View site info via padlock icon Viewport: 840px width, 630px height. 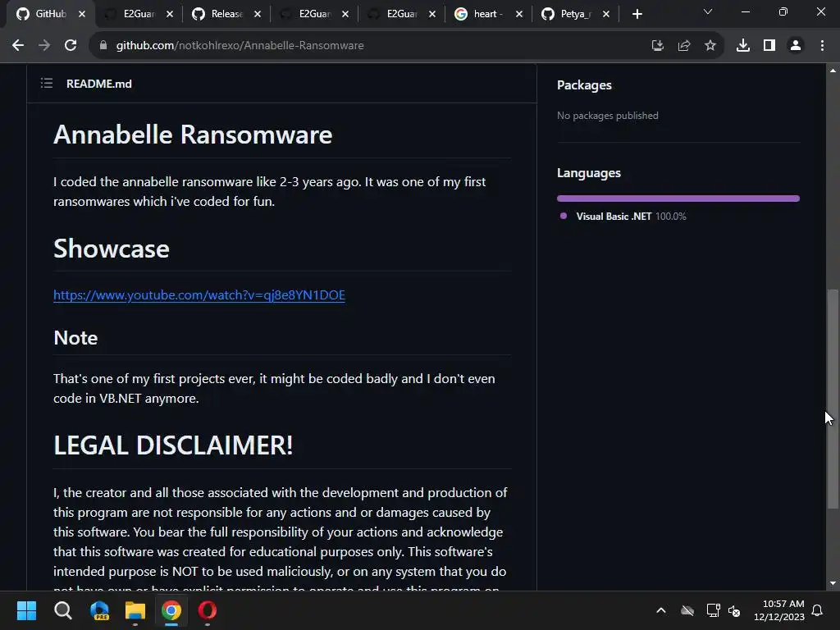(x=103, y=46)
